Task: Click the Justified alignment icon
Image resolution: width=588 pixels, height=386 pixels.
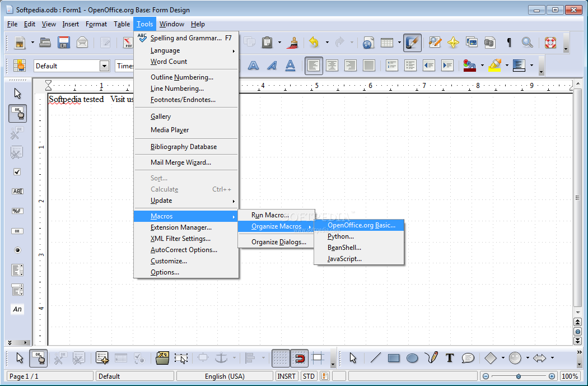Action: [x=369, y=66]
